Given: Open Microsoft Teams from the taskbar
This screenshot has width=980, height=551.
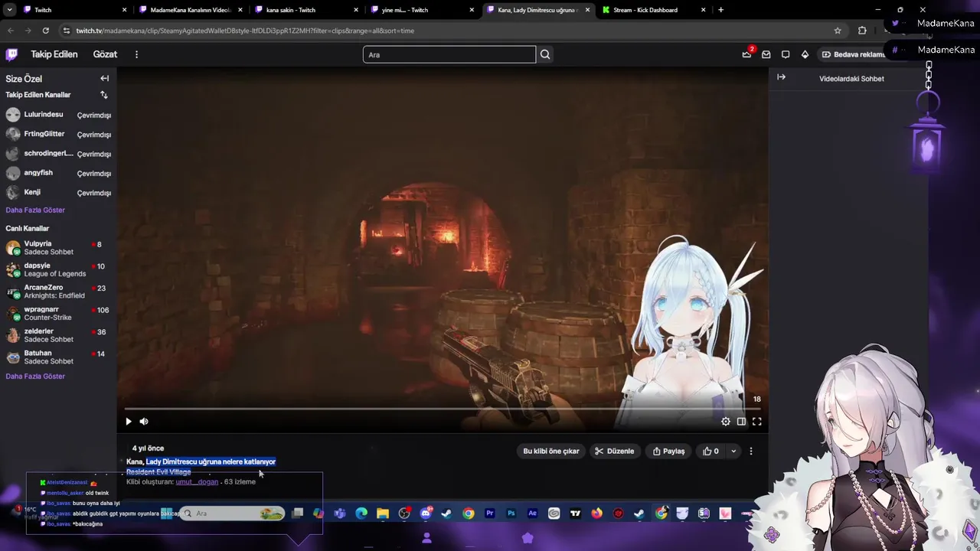Looking at the screenshot, I should pos(340,514).
